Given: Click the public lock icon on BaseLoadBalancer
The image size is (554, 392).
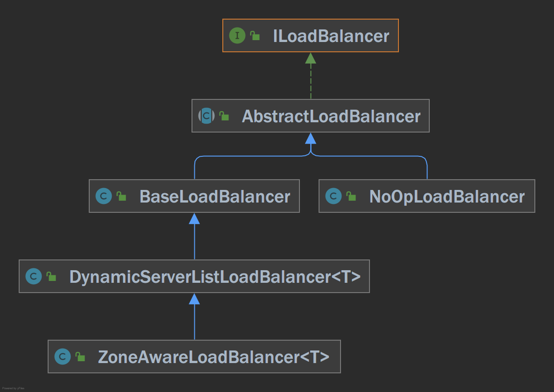Looking at the screenshot, I should coord(121,196).
